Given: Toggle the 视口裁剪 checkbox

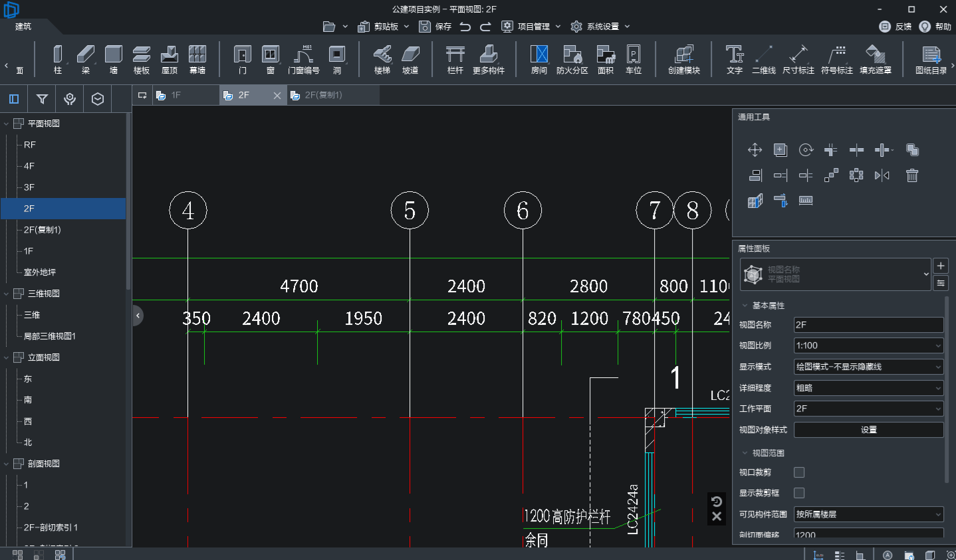Looking at the screenshot, I should pyautogui.click(x=799, y=472).
